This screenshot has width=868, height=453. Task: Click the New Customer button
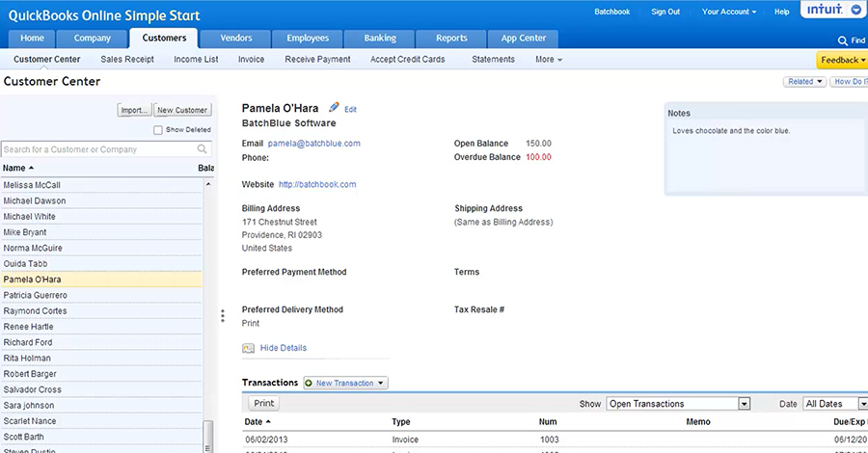pos(182,110)
